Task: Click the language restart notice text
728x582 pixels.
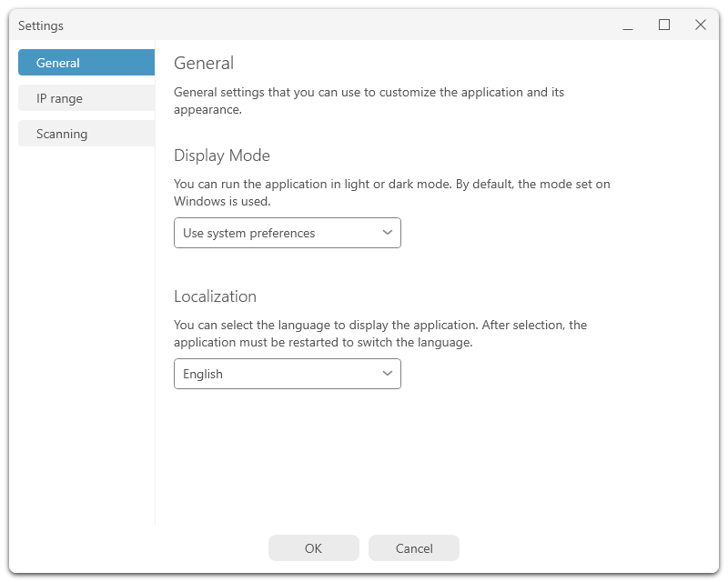Action: [380, 333]
